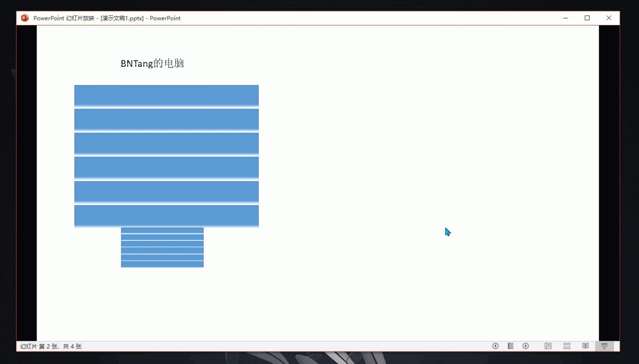Advance to the next slide with right arrow

click(526, 346)
